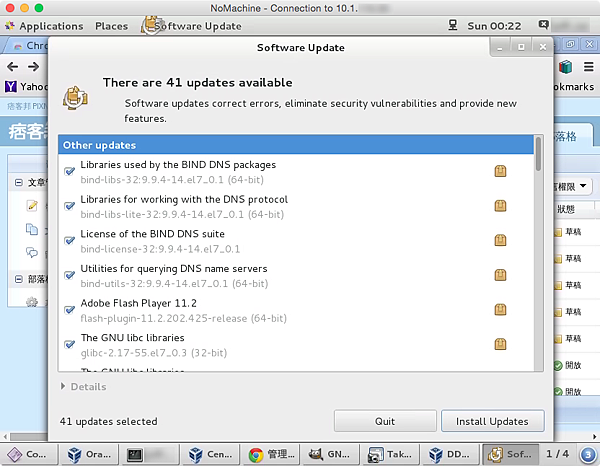
Task: Click package icon for glibc 32-bit row
Action: click(x=500, y=344)
